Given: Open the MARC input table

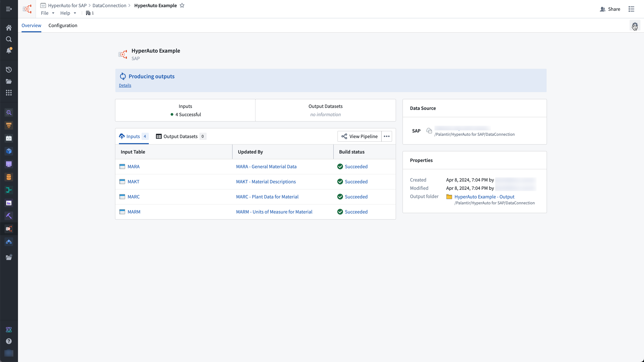Looking at the screenshot, I should (134, 197).
